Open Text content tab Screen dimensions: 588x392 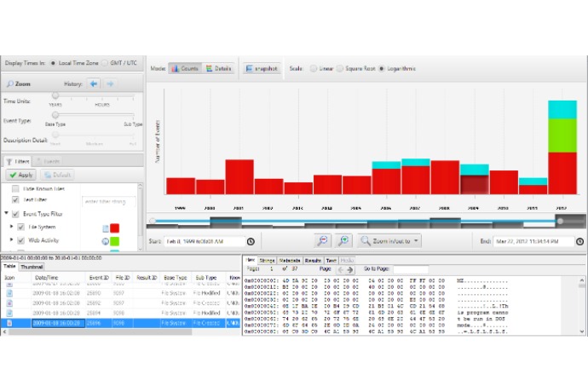point(331,260)
